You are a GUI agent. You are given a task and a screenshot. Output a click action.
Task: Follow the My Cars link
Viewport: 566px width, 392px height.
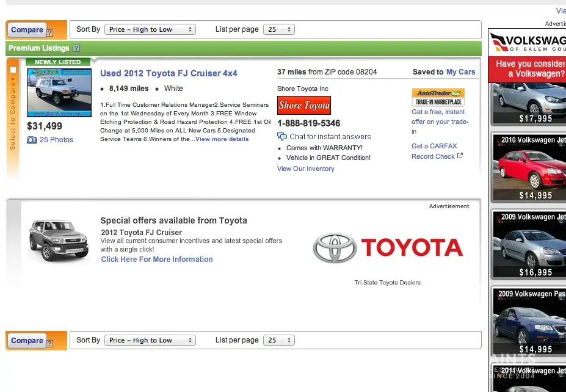pyautogui.click(x=460, y=72)
